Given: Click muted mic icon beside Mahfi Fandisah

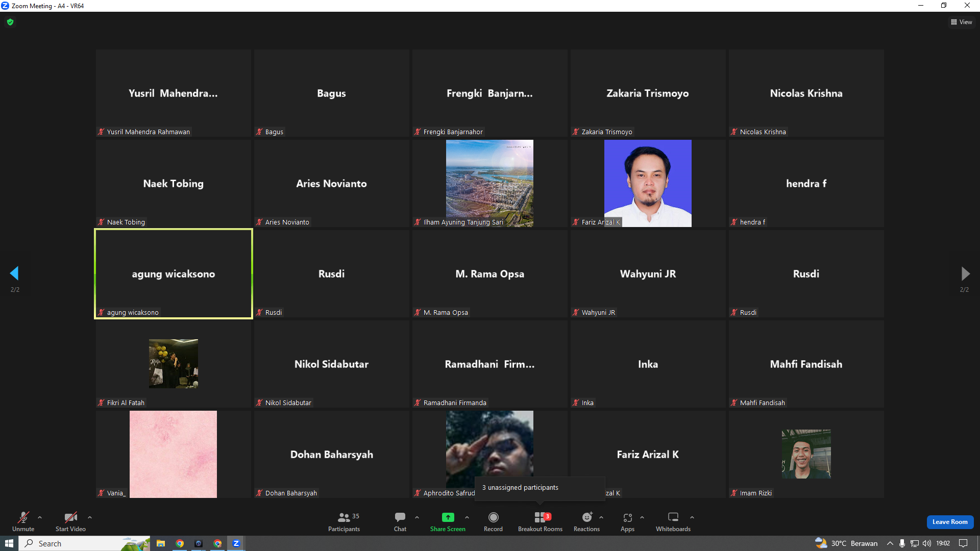Looking at the screenshot, I should pos(734,403).
